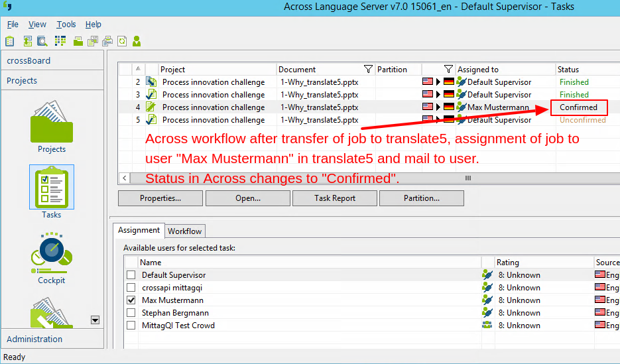620x364 pixels.
Task: Click the US flag in the Default Supervisor user row
Action: coord(600,274)
